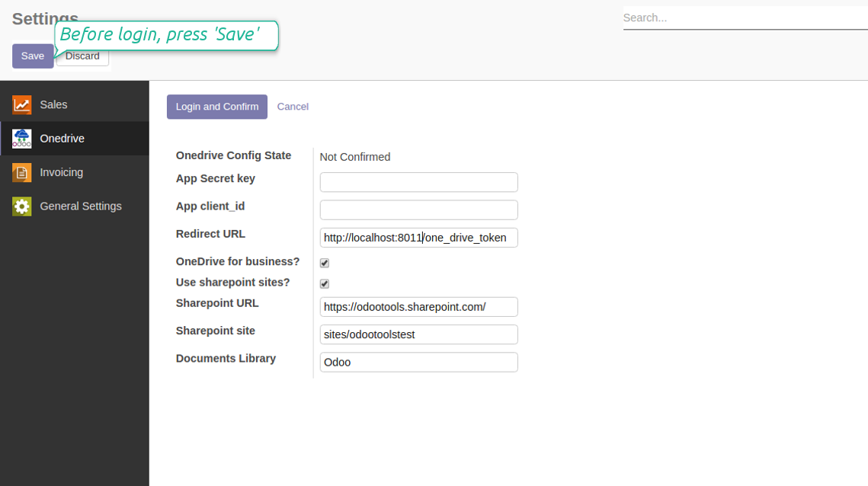
Task: Click the 'OneDrive for business?' label
Action: pos(238,261)
